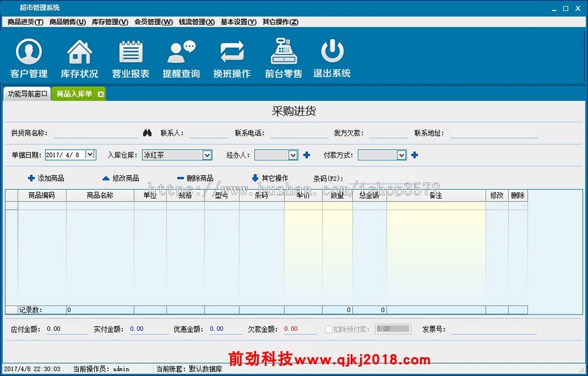The image size is (588, 376).
Task: Click 商品名称 column header
Action: click(100, 196)
